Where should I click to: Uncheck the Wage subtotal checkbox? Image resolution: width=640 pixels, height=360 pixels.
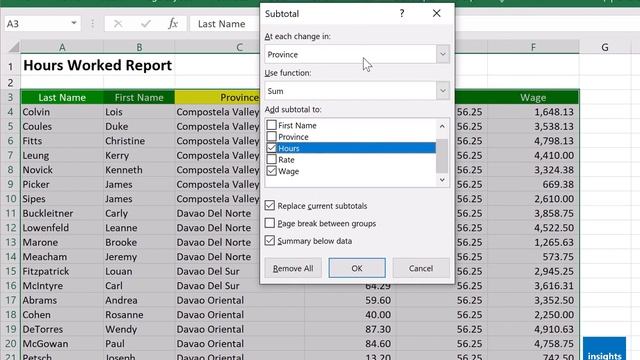(x=271, y=171)
